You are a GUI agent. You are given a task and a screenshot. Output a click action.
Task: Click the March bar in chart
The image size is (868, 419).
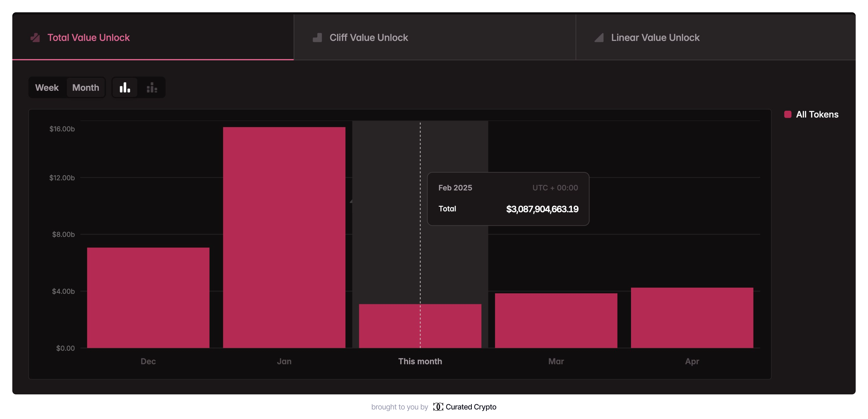pyautogui.click(x=556, y=320)
